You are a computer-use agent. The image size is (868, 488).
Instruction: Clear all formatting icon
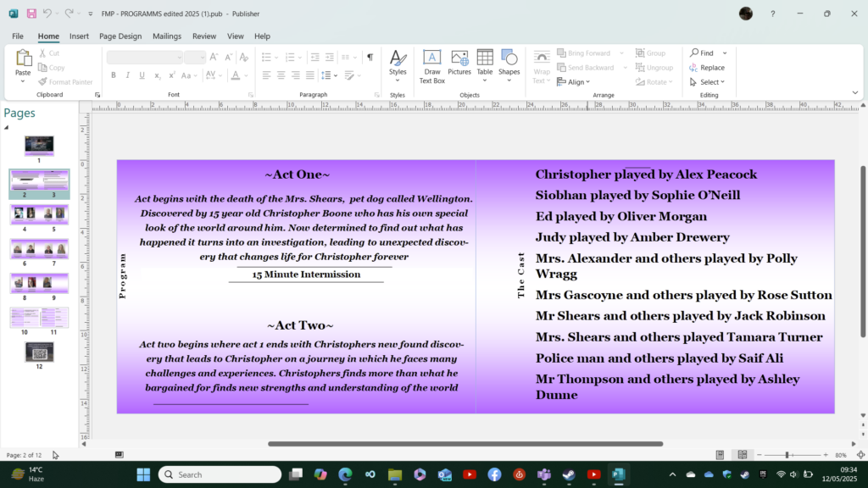pyautogui.click(x=243, y=57)
